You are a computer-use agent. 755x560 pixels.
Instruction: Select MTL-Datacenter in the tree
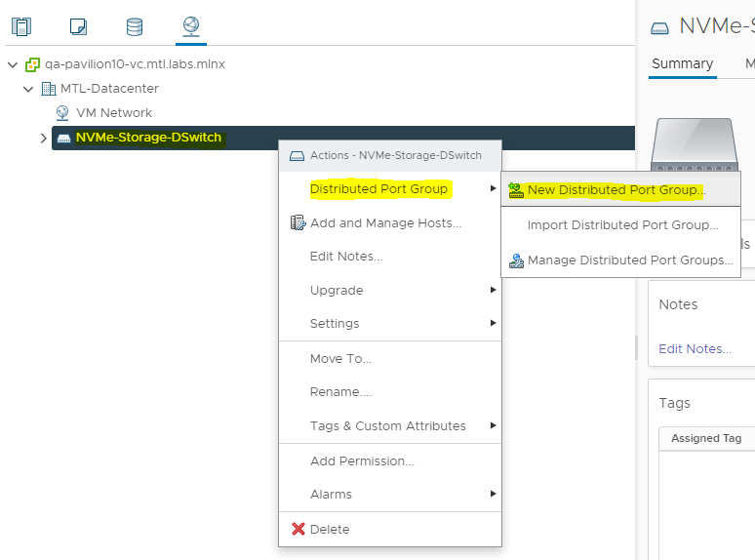click(x=109, y=89)
